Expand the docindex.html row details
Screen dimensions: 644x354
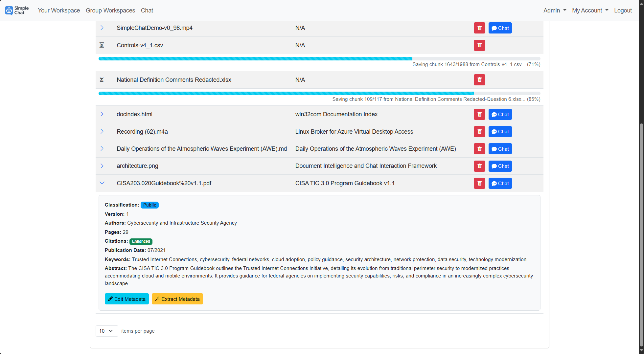click(x=102, y=114)
